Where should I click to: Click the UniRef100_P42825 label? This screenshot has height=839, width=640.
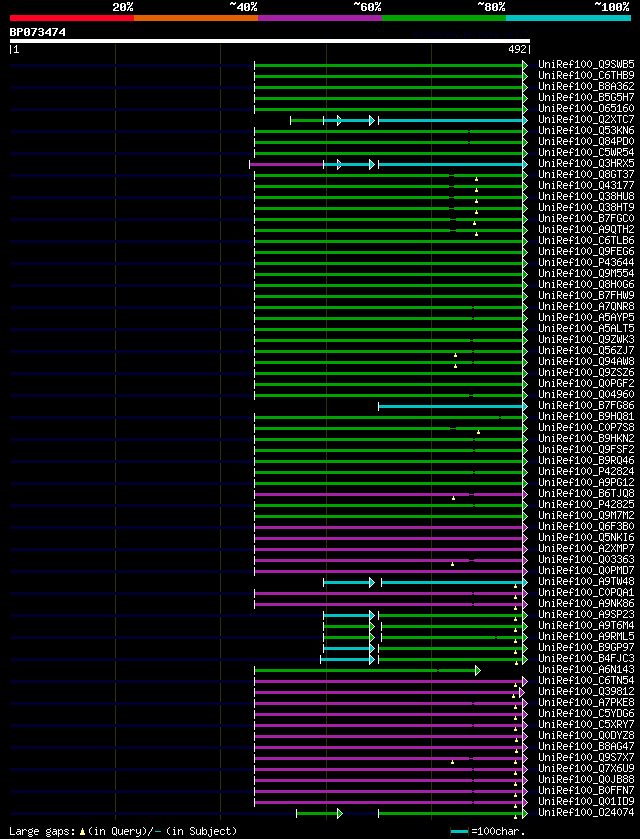pyautogui.click(x=586, y=505)
